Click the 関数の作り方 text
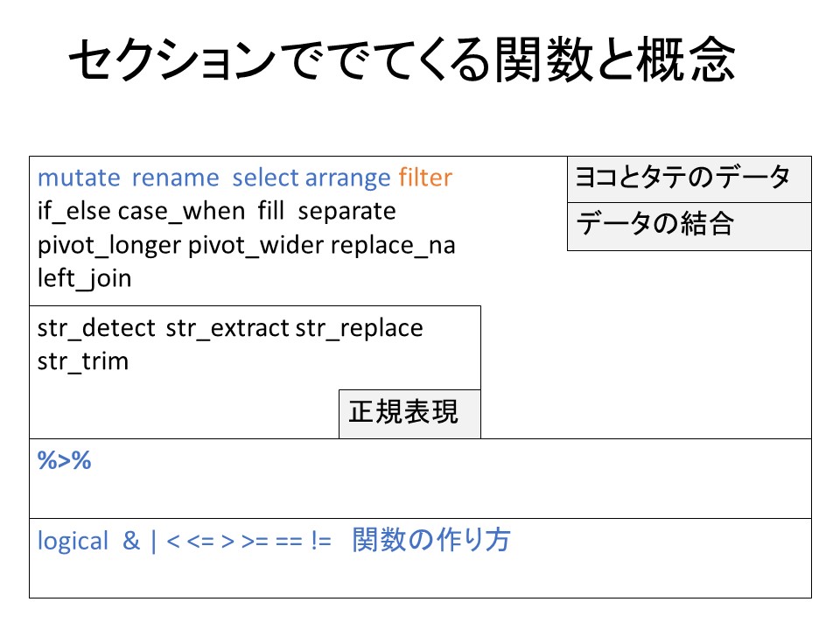The height and width of the screenshot is (630, 840). pyautogui.click(x=431, y=542)
